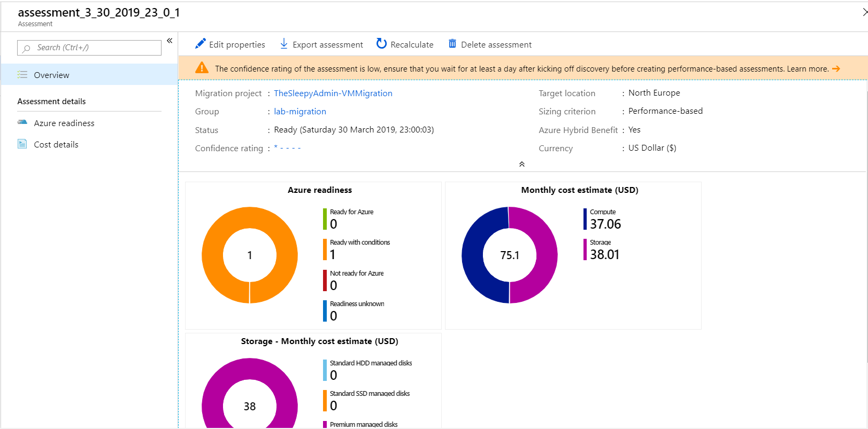Click the Edit properties pencil icon
Image resolution: width=868 pixels, height=429 pixels.
click(x=201, y=44)
